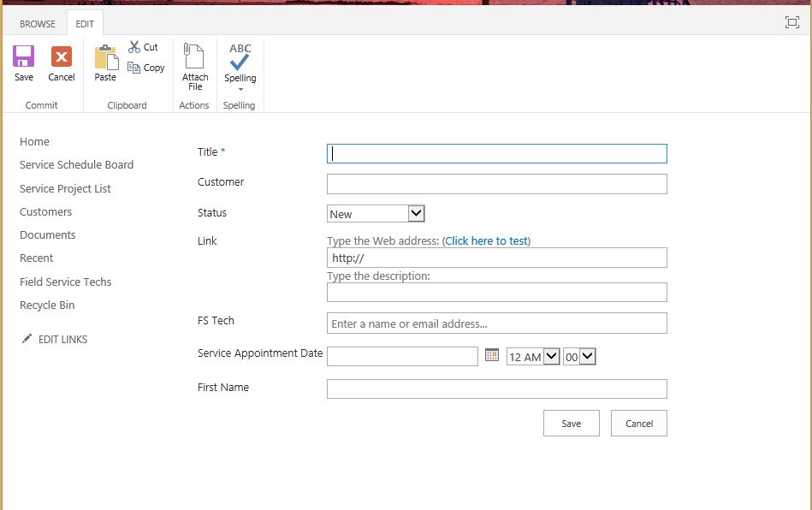812x510 pixels.
Task: Click the EDIT LINKS text
Action: coord(62,339)
